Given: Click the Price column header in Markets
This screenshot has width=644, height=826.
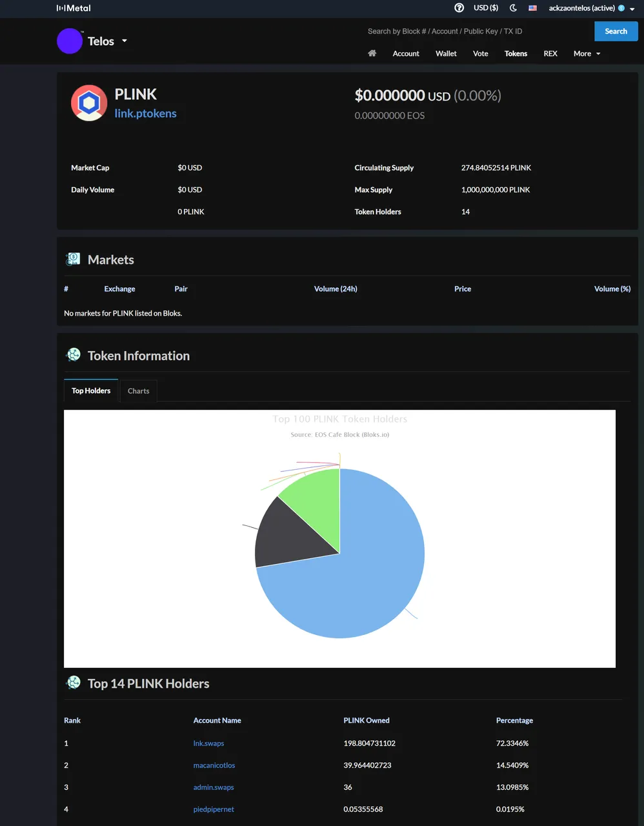Looking at the screenshot, I should pos(463,289).
